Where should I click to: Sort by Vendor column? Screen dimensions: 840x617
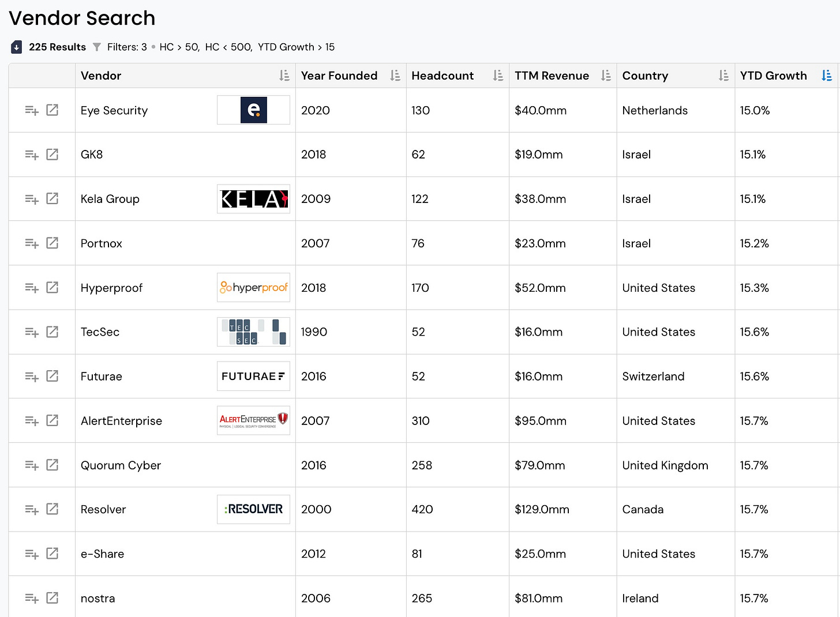284,76
